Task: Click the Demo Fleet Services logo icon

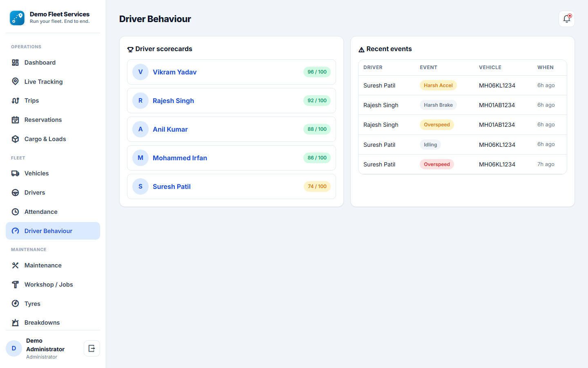Action: (x=17, y=18)
